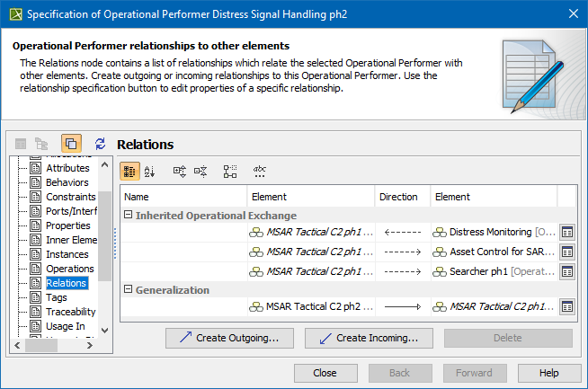This screenshot has width=588, height=389.
Task: Click the refresh icon above the tree
Action: [100, 144]
